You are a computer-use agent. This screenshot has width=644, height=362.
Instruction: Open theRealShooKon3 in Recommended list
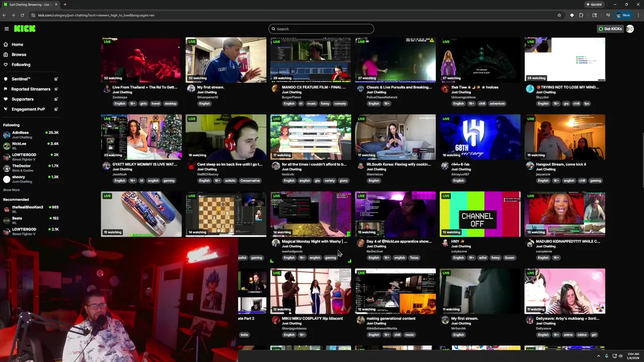[x=30, y=209]
